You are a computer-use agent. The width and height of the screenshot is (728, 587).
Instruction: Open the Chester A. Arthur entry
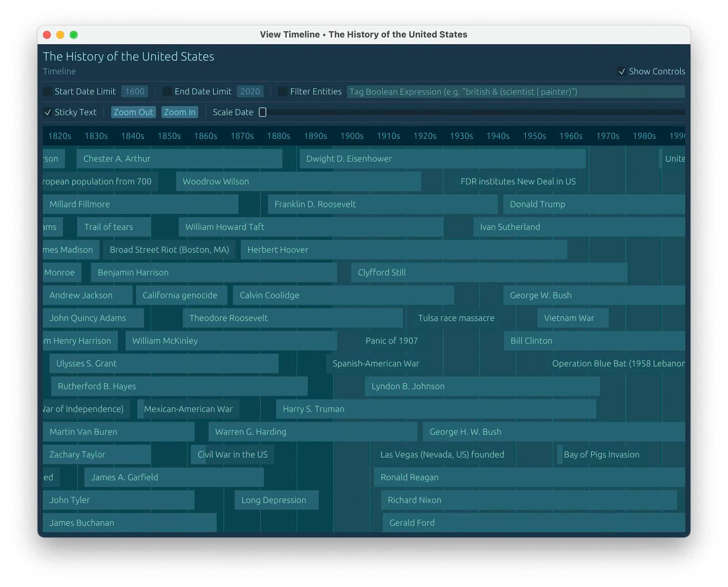[x=179, y=159]
